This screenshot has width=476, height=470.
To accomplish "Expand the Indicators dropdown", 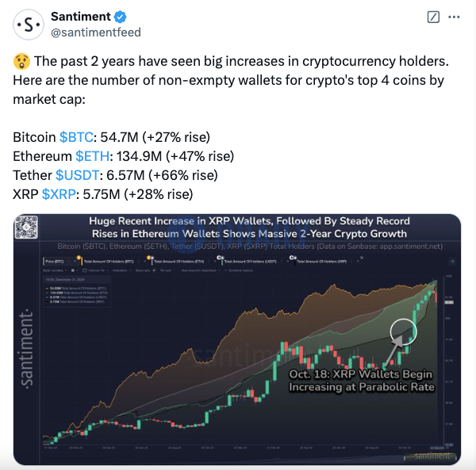I will 121,270.
